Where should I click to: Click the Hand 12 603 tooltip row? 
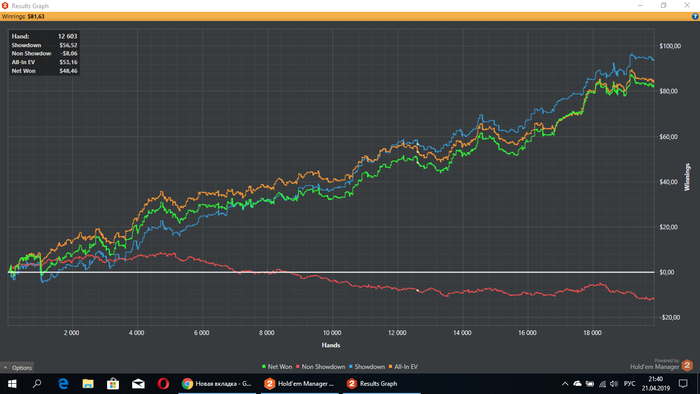44,36
